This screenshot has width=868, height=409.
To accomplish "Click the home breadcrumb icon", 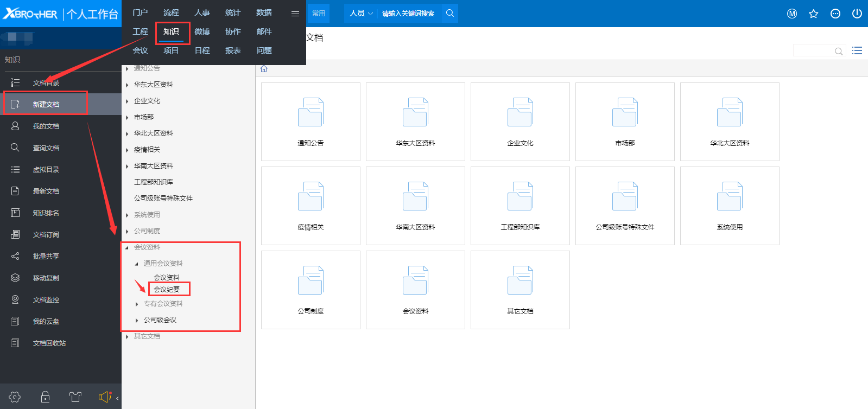I will point(264,69).
